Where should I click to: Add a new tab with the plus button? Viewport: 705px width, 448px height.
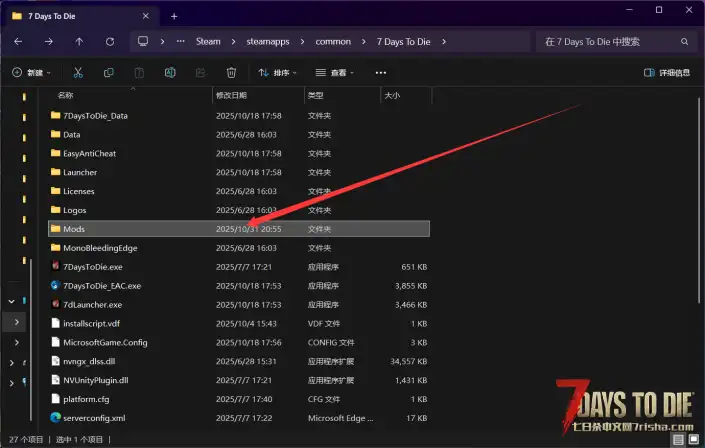point(174,16)
